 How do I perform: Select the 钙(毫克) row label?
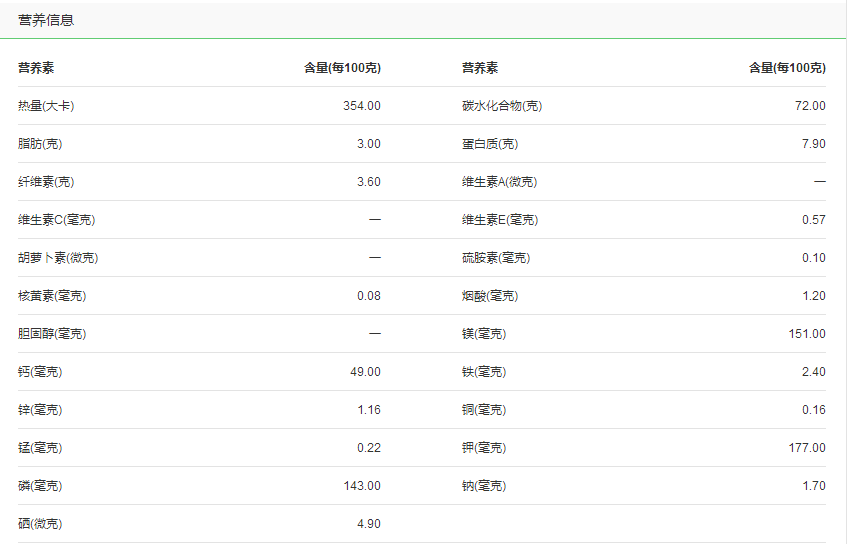pyautogui.click(x=40, y=372)
